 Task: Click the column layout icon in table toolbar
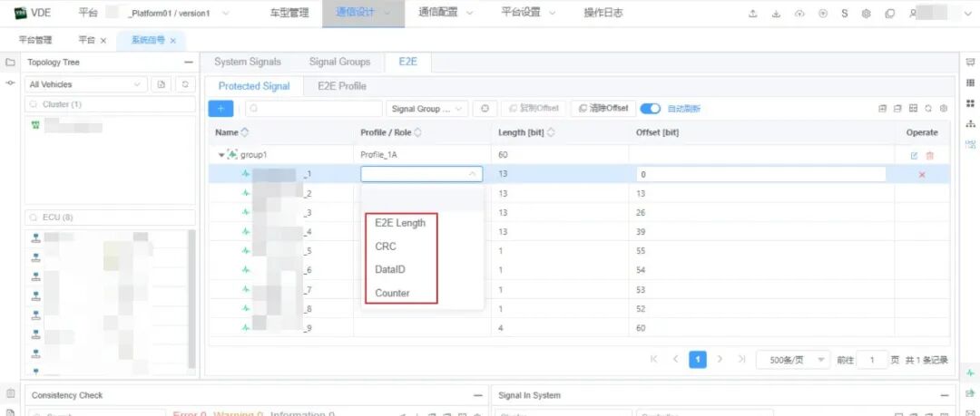(x=913, y=109)
